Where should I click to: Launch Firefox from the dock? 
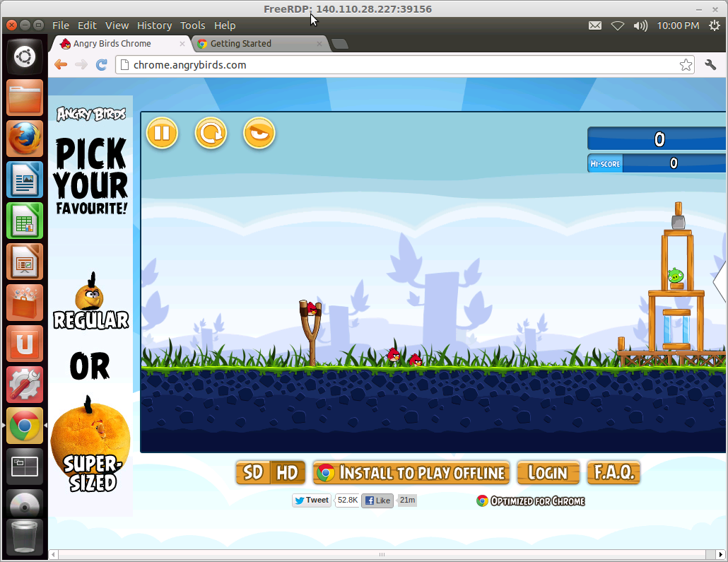25,139
